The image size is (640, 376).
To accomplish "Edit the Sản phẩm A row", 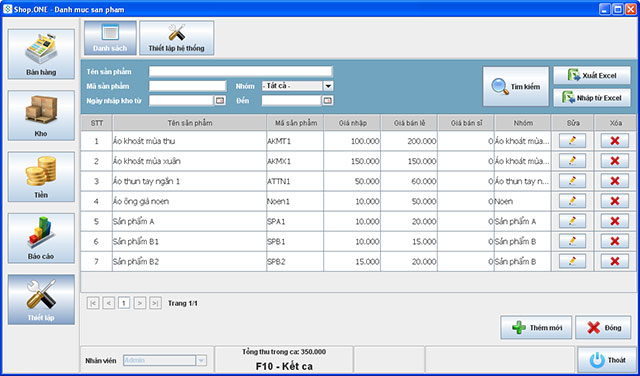I will click(572, 221).
